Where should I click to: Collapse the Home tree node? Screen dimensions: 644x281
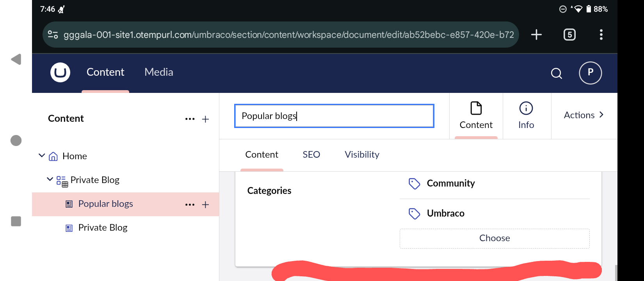pos(42,156)
